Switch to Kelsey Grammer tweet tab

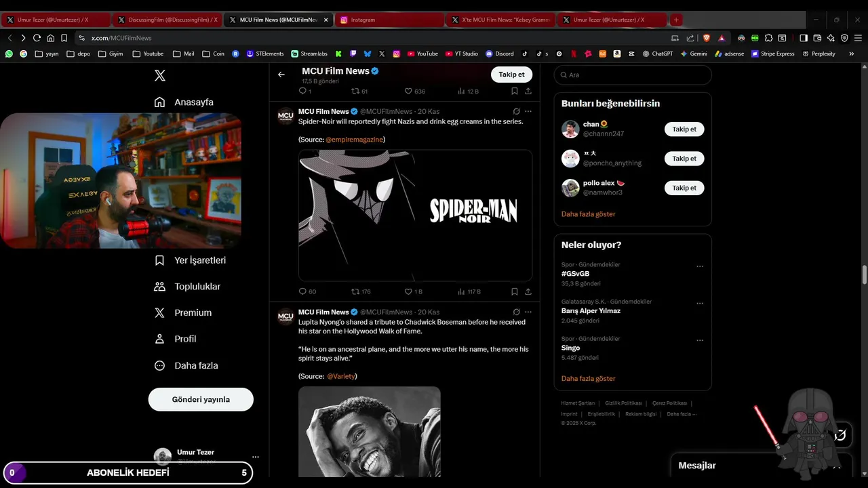pos(500,20)
